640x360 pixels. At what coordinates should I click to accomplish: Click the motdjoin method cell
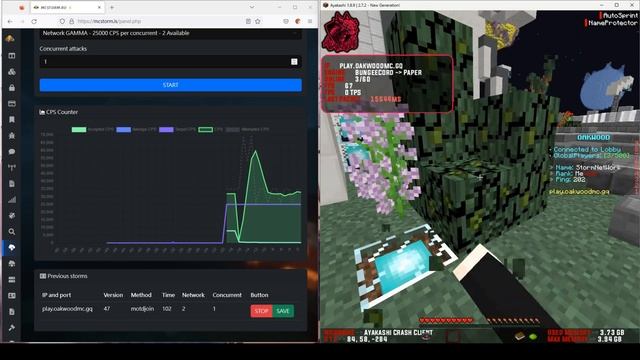pyautogui.click(x=142, y=309)
